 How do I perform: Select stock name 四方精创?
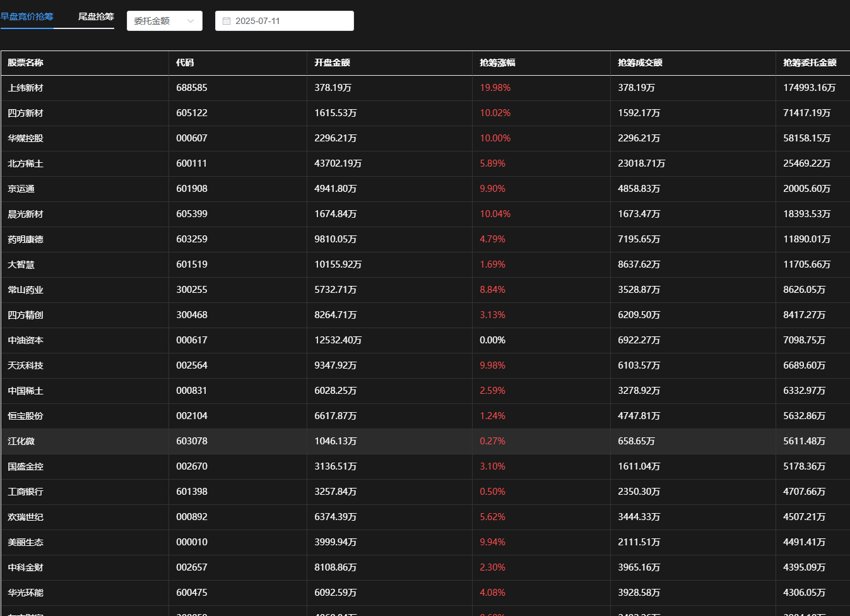(x=26, y=315)
